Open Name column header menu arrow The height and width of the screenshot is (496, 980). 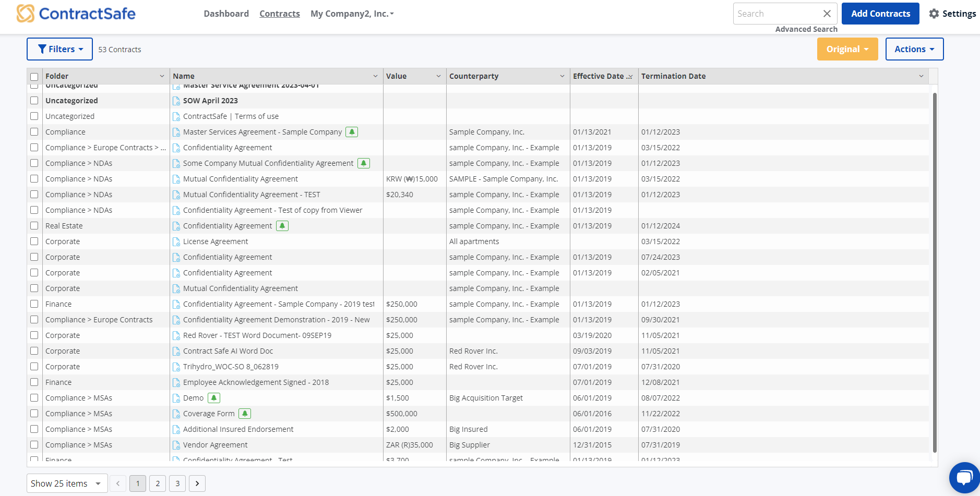tap(375, 76)
